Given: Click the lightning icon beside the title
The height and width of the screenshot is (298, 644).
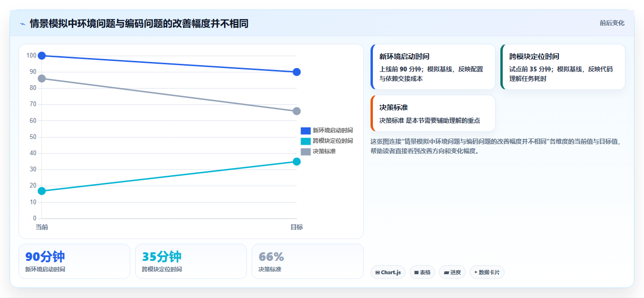Looking at the screenshot, I should (23, 24).
